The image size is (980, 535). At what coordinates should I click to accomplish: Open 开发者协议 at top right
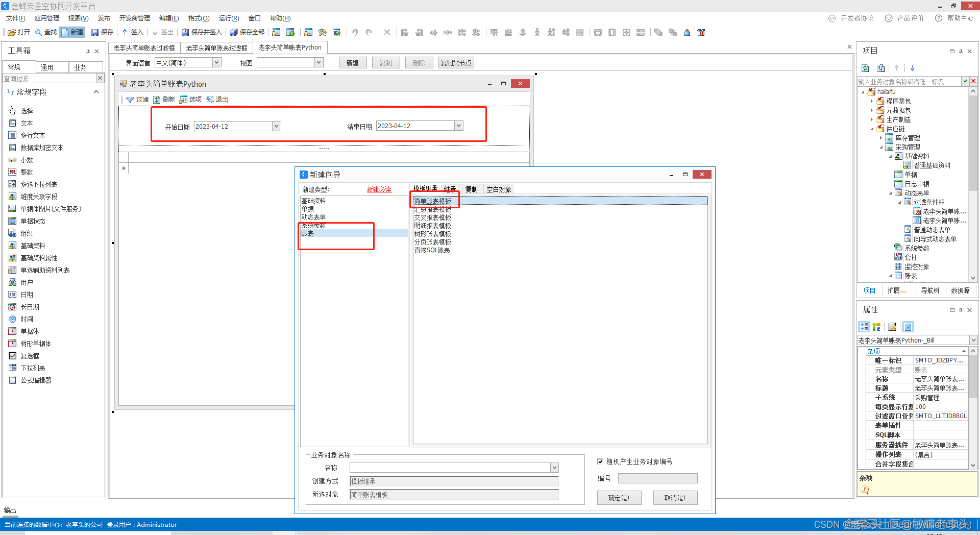pos(851,18)
